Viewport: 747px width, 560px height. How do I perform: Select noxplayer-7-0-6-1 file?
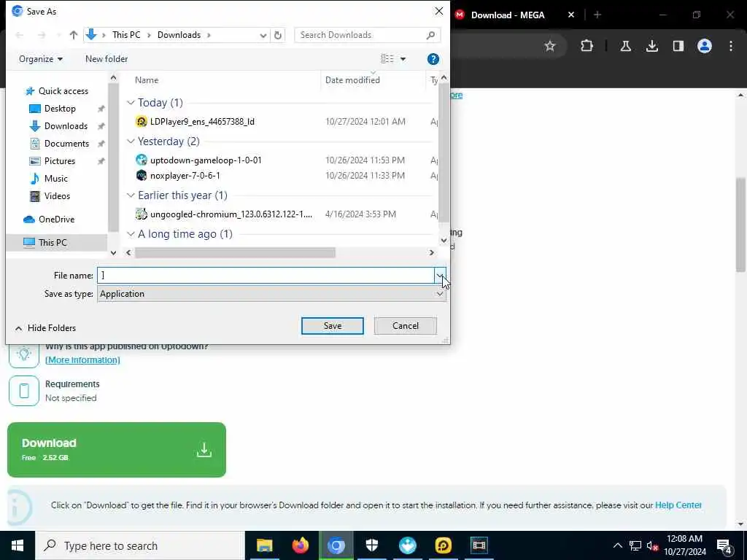(185, 175)
